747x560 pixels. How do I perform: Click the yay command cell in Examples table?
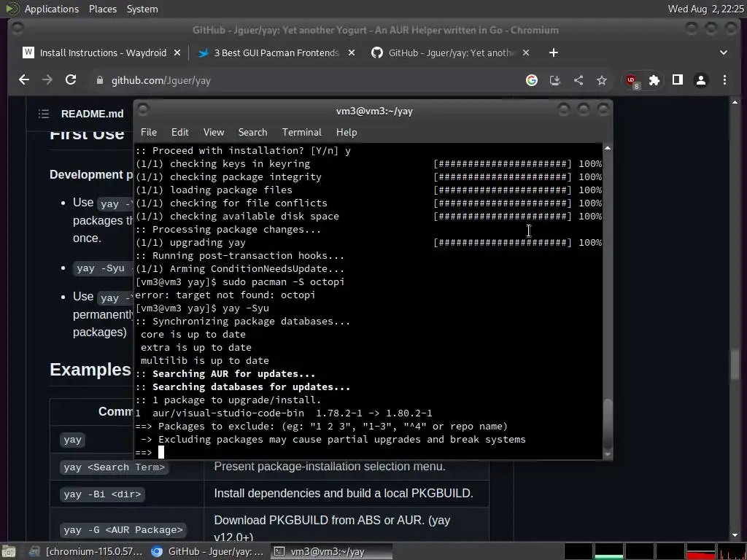[x=72, y=440]
